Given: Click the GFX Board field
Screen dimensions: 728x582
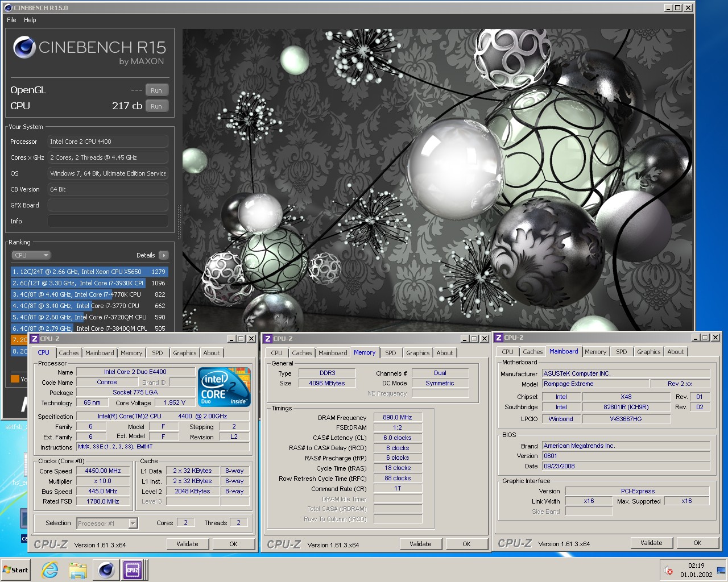Looking at the screenshot, I should [x=108, y=205].
